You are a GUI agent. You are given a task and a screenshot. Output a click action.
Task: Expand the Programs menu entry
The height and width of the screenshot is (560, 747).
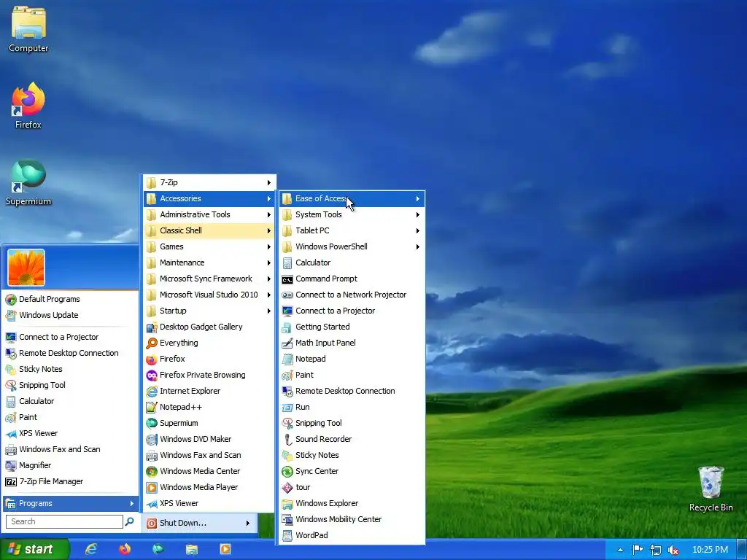point(71,503)
